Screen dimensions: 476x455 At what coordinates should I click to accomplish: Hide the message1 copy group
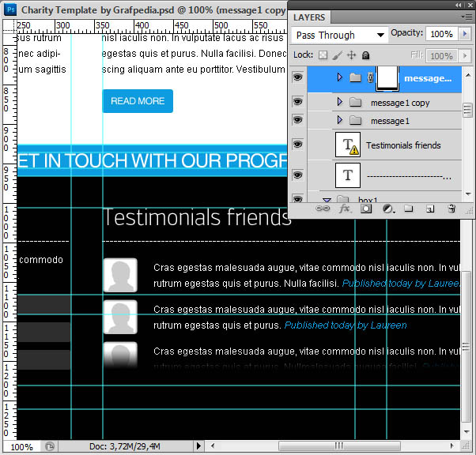pyautogui.click(x=298, y=101)
